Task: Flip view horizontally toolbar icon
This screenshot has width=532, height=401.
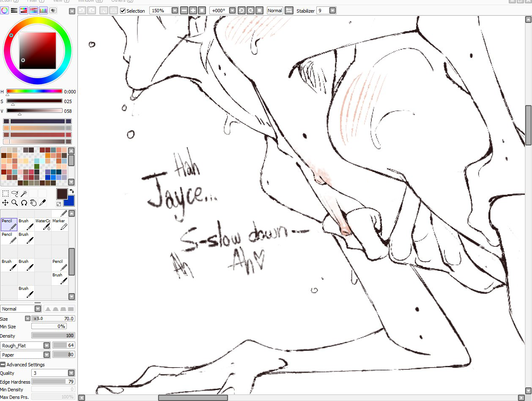Action: (x=289, y=10)
